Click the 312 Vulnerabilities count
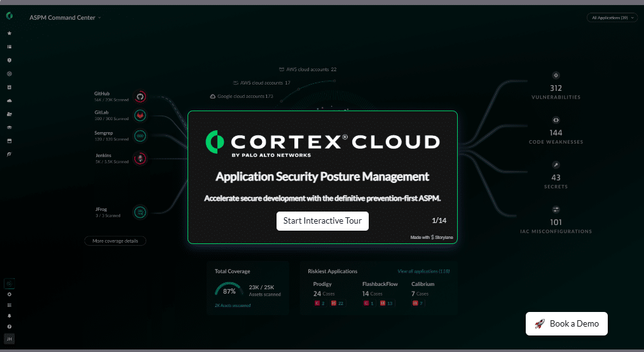The width and height of the screenshot is (644, 352). pos(556,88)
